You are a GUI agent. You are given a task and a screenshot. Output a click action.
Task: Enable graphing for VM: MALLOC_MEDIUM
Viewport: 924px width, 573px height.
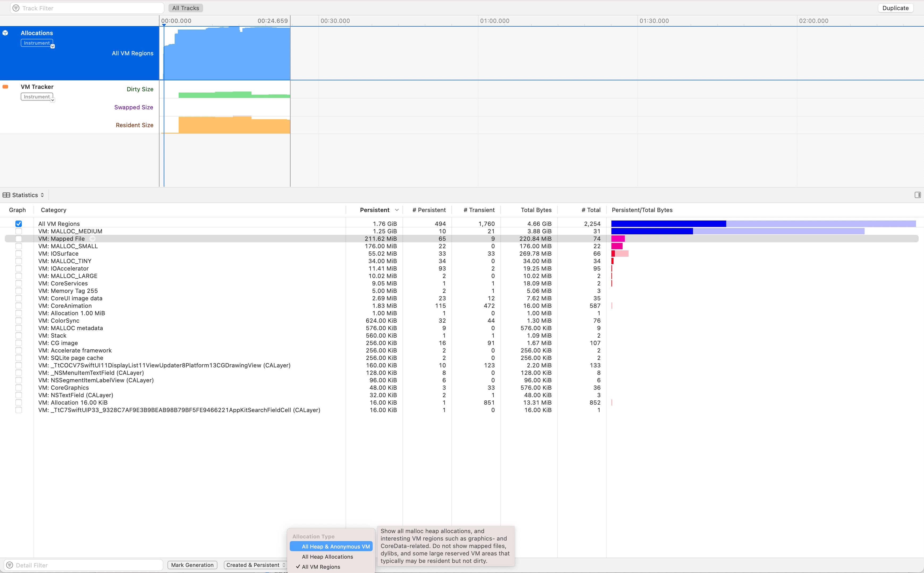(19, 231)
